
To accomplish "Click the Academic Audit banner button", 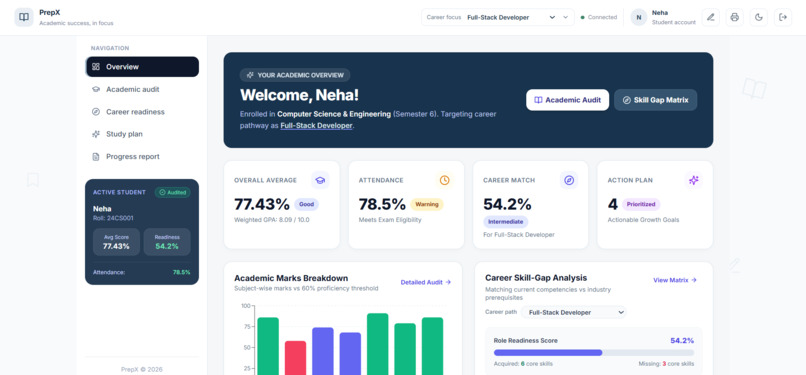I will pos(567,100).
